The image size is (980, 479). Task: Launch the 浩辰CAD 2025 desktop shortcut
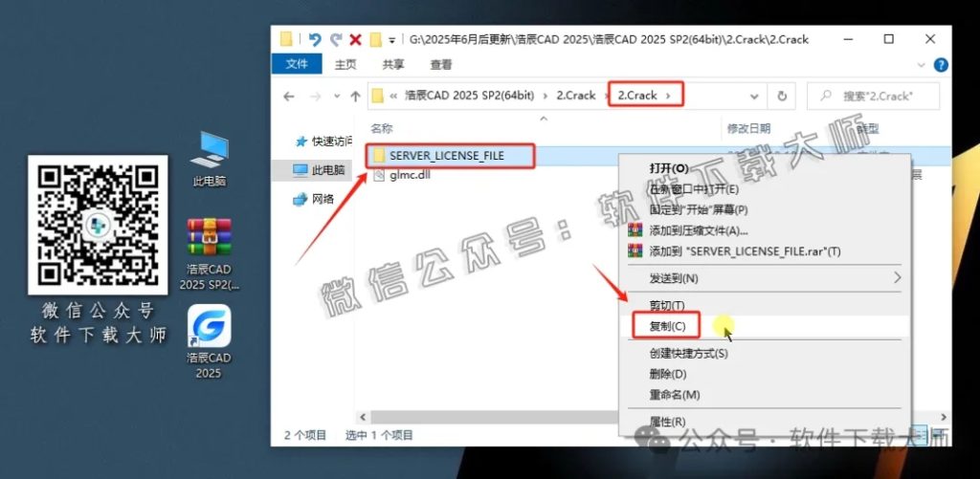pyautogui.click(x=209, y=342)
